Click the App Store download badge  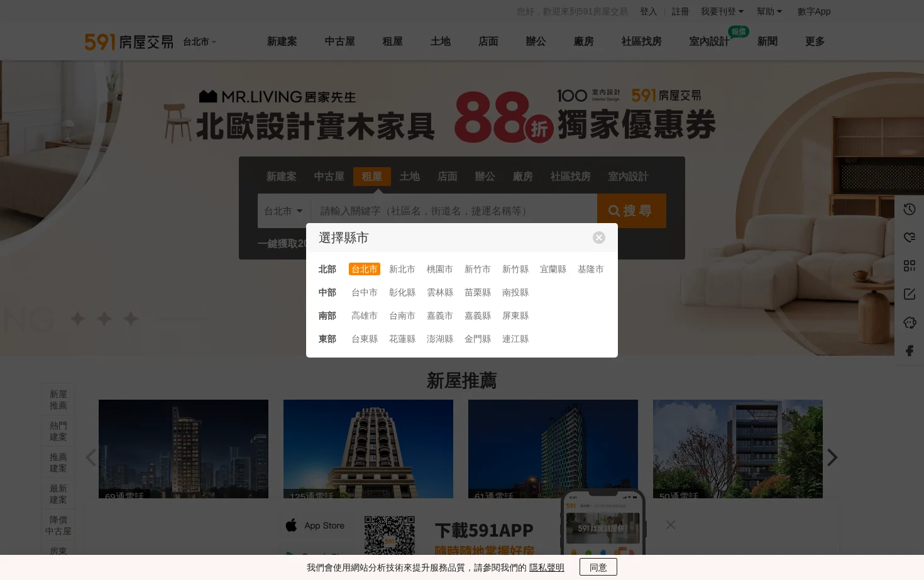click(316, 525)
